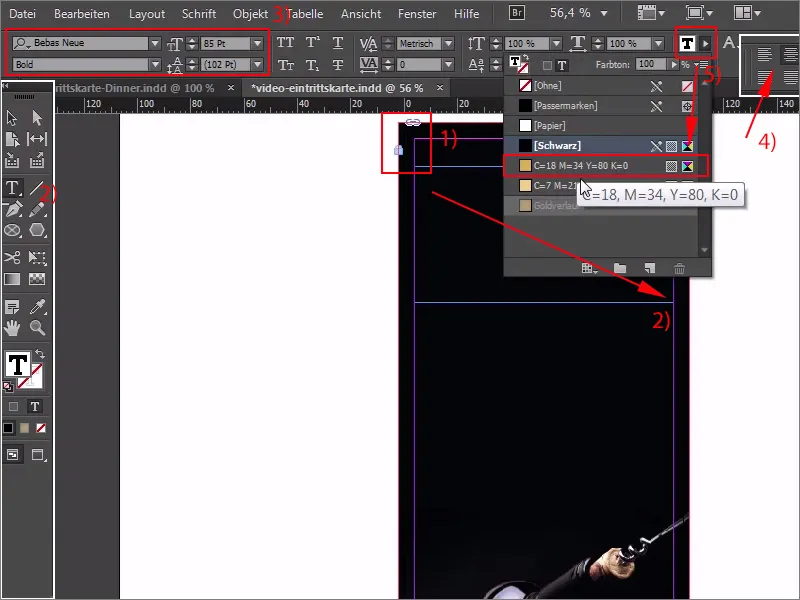This screenshot has width=800, height=600.
Task: Toggle Strikethrough formatting
Action: [338, 65]
